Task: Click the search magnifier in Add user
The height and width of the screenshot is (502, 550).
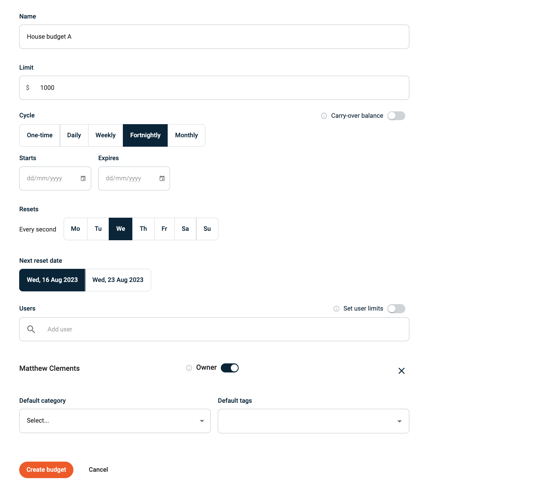Action: tap(31, 329)
